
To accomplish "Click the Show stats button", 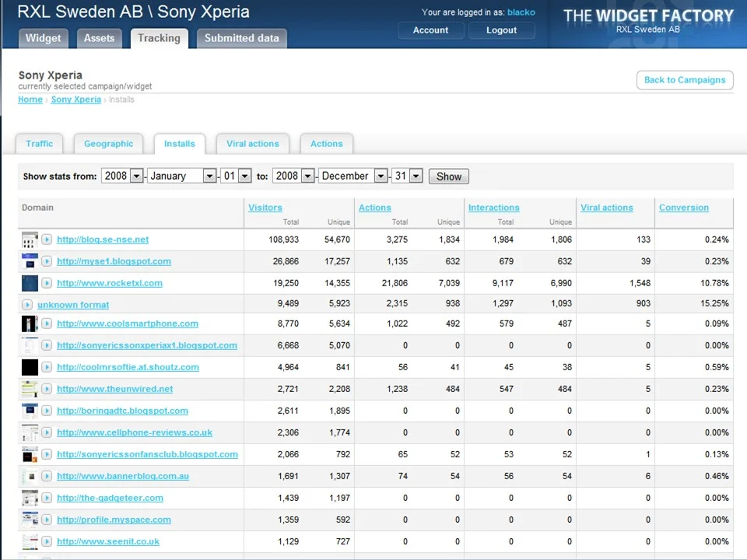I will [449, 177].
